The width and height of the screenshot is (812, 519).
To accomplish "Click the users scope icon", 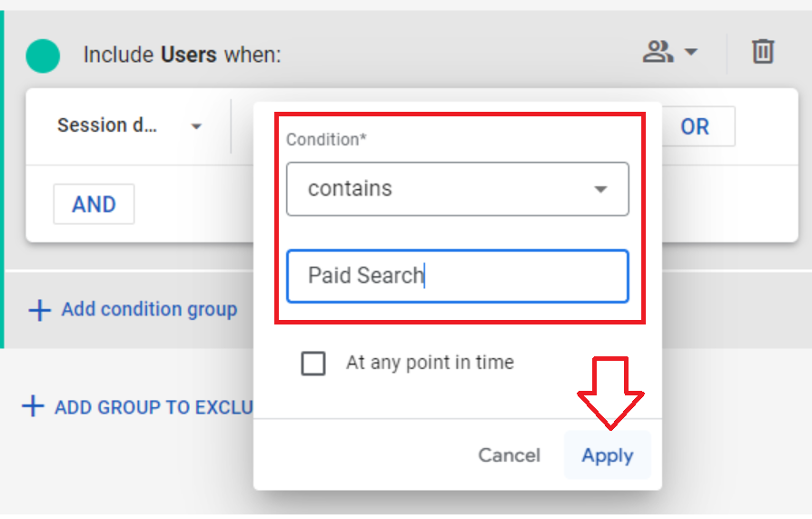I will (x=658, y=52).
